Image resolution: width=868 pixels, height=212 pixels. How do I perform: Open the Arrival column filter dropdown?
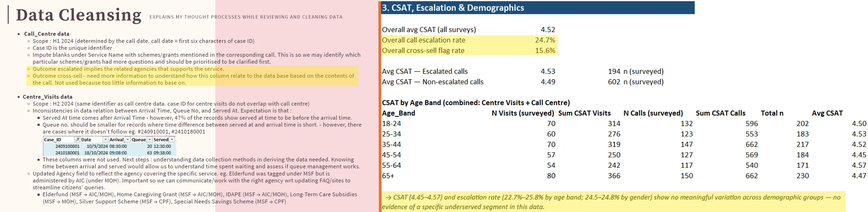128,139
